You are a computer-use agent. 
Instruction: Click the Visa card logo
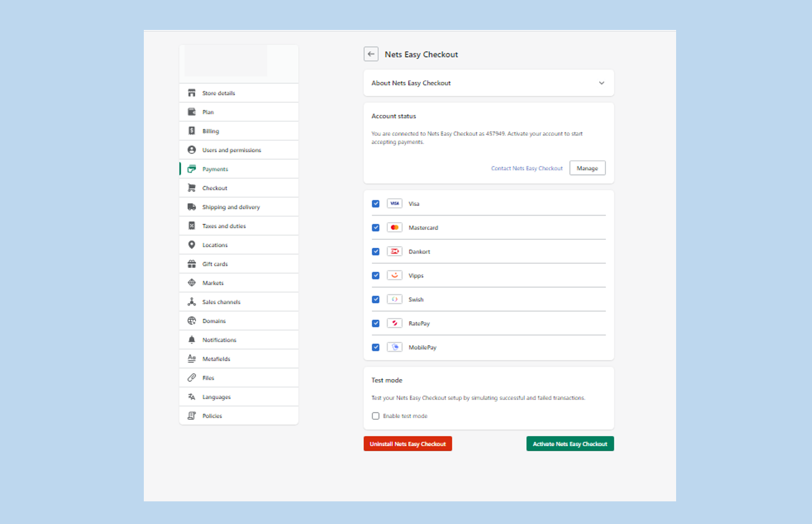click(395, 204)
